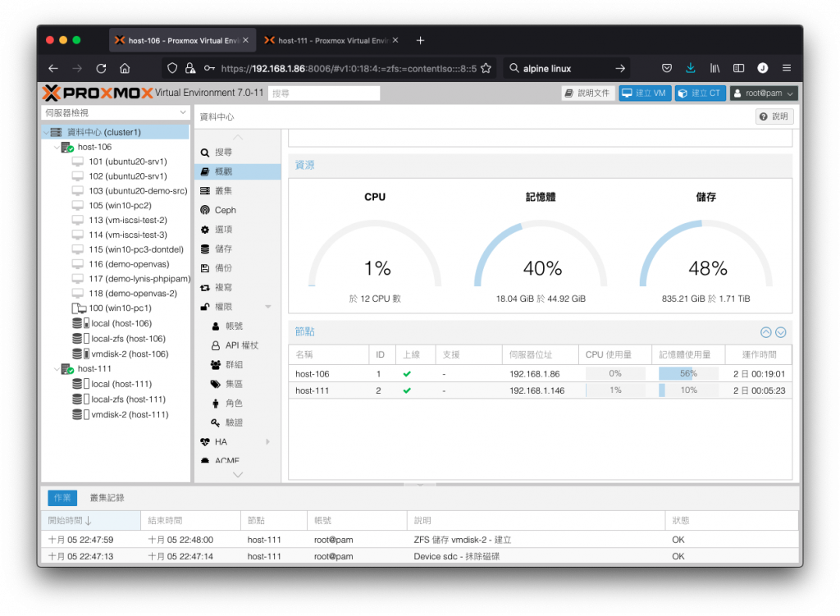Collapse the 權限 permissions submenu arrow
Image resolution: width=840 pixels, height=616 pixels.
tap(268, 307)
